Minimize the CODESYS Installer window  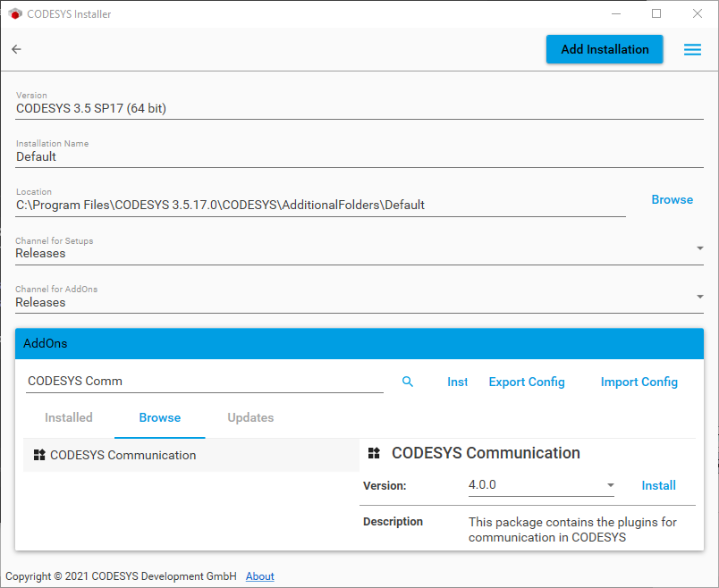pyautogui.click(x=615, y=14)
